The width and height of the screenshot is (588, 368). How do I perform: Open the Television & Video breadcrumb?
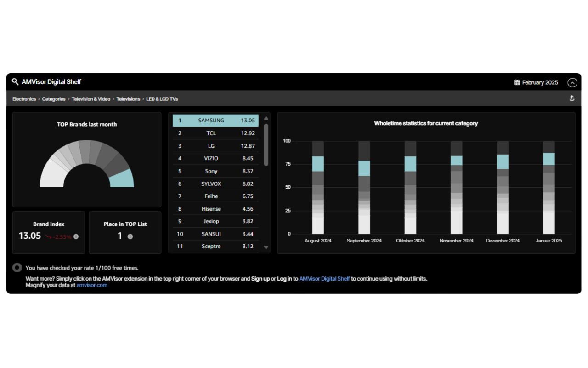(x=91, y=99)
